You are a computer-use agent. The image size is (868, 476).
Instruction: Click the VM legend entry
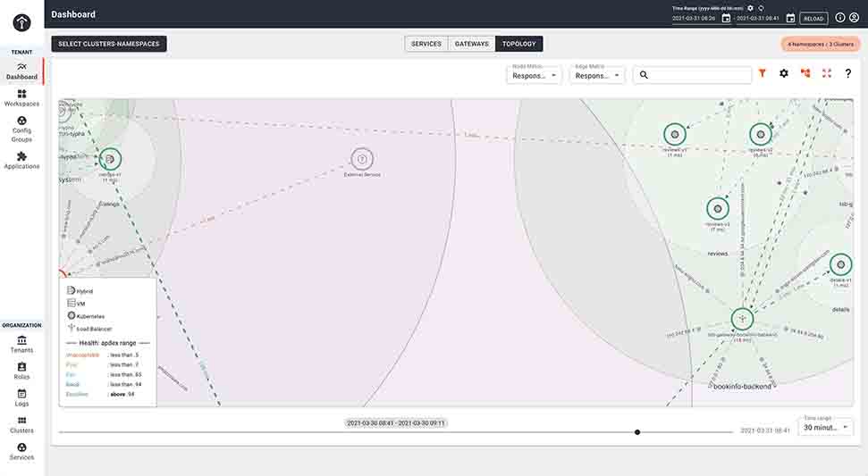[x=76, y=304]
